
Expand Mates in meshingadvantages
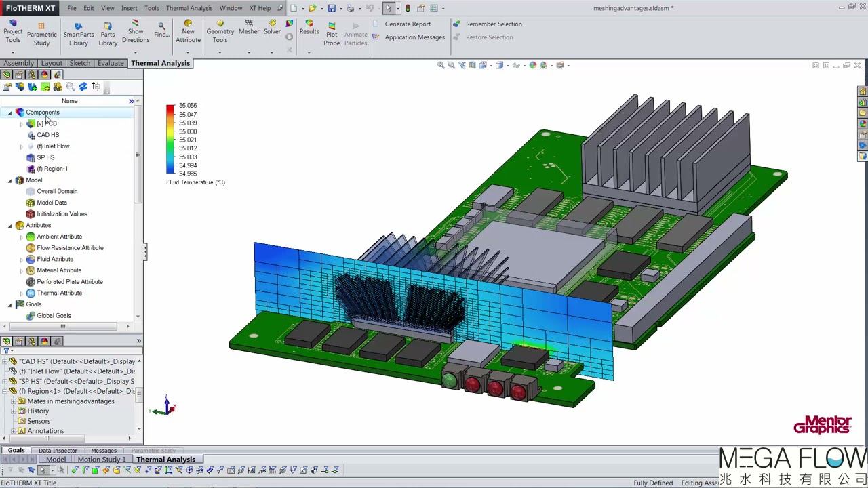point(13,401)
